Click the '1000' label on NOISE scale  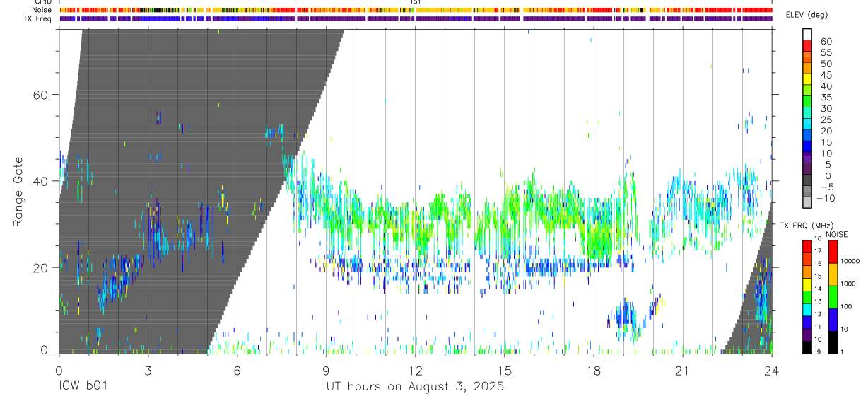click(x=848, y=284)
